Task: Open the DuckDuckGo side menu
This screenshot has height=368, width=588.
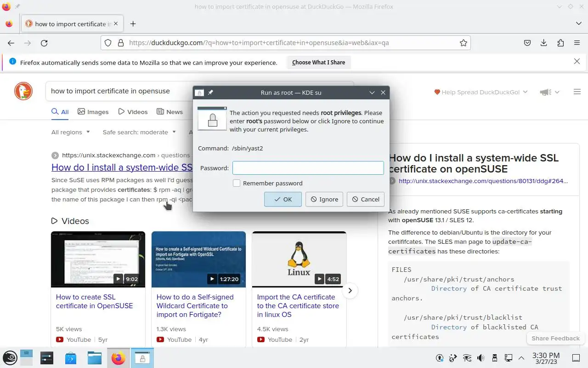Action: pos(577,92)
